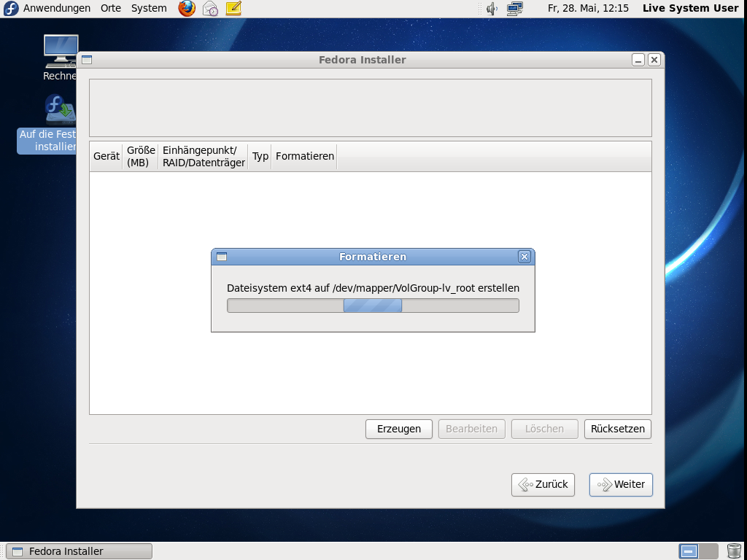Switch to the first workspace

[x=689, y=551]
